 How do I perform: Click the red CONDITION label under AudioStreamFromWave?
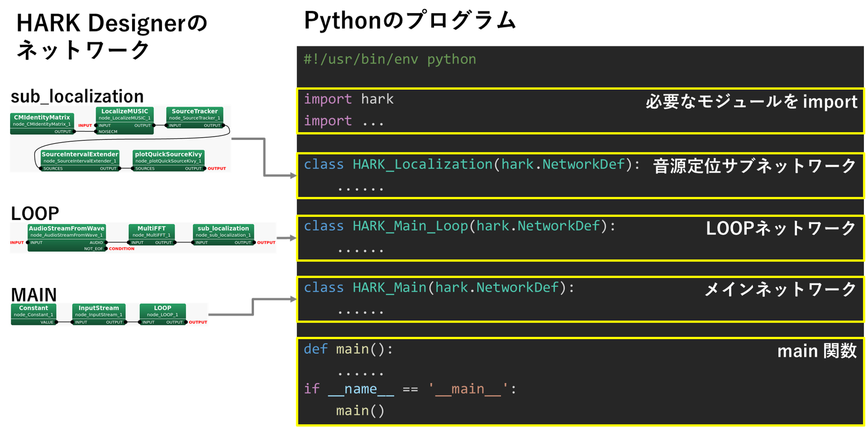pos(122,249)
